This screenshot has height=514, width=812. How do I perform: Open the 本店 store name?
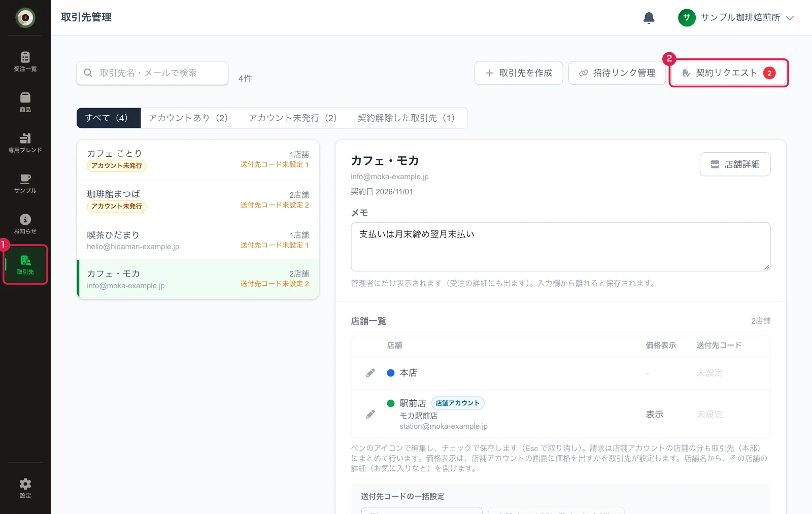click(x=409, y=373)
